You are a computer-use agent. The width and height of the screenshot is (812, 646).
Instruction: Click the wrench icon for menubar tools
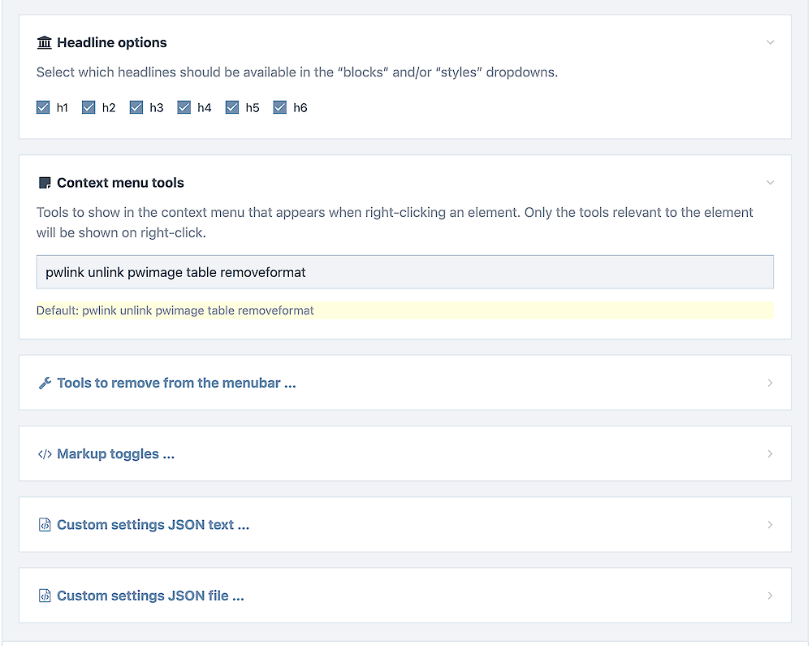pos(45,383)
